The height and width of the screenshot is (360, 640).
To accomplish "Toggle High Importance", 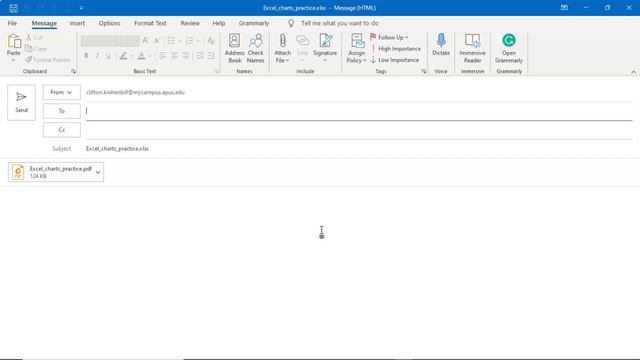I will pos(396,49).
